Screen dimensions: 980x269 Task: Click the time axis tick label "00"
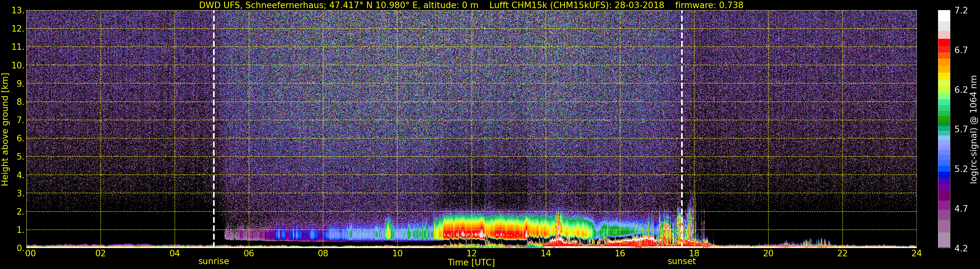tap(31, 253)
